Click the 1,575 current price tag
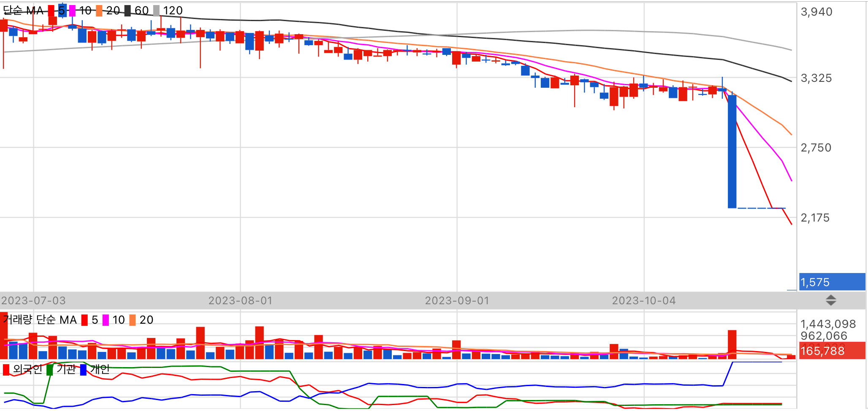Screen dimensions: 868x411 coord(832,282)
